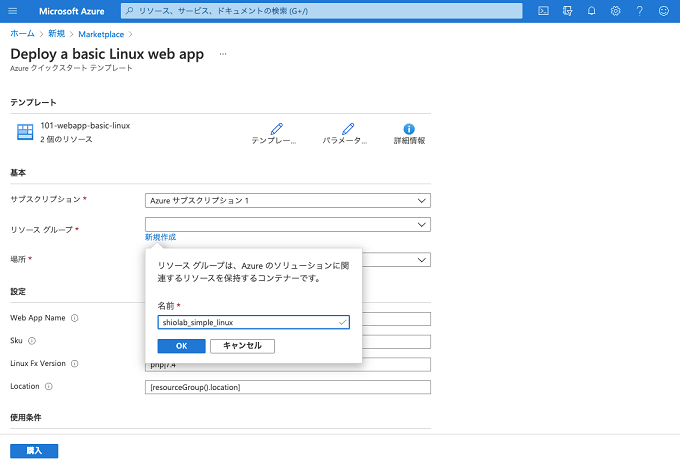This screenshot has height=462, width=680.
Task: Show the Web App Name info tooltip
Action: pyautogui.click(x=75, y=318)
